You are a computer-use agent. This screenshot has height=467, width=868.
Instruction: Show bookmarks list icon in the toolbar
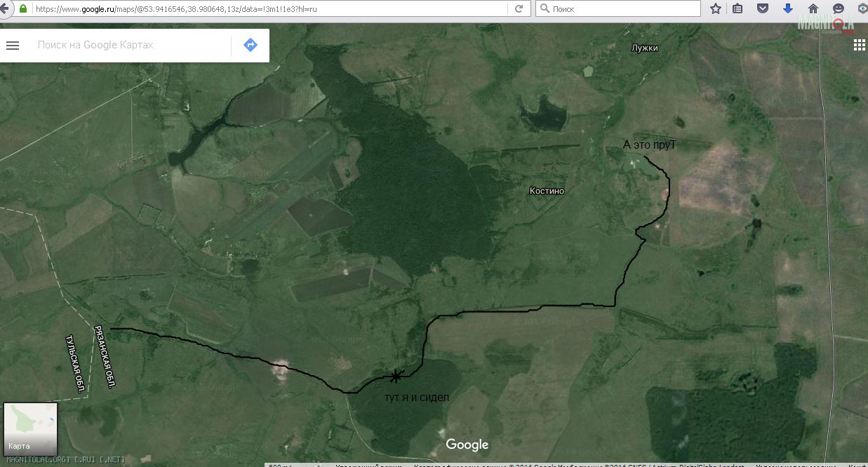[737, 9]
